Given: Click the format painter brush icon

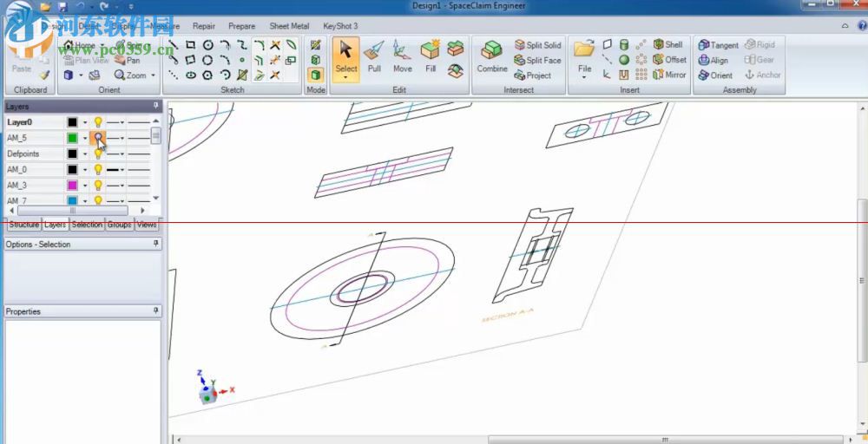Looking at the screenshot, I should 44,74.
